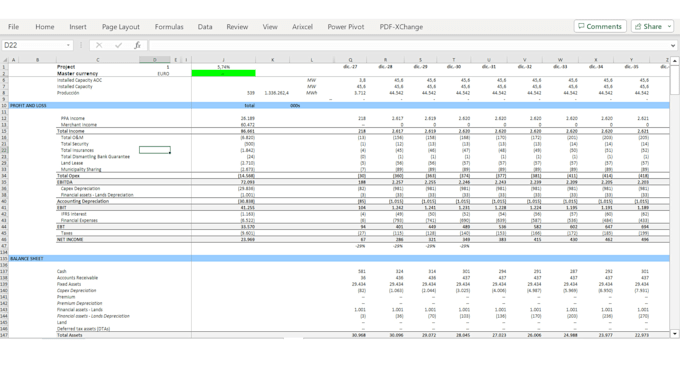Screen dimensions: 680x383
Task: Open the Share dropdown arrow
Action: (x=669, y=26)
